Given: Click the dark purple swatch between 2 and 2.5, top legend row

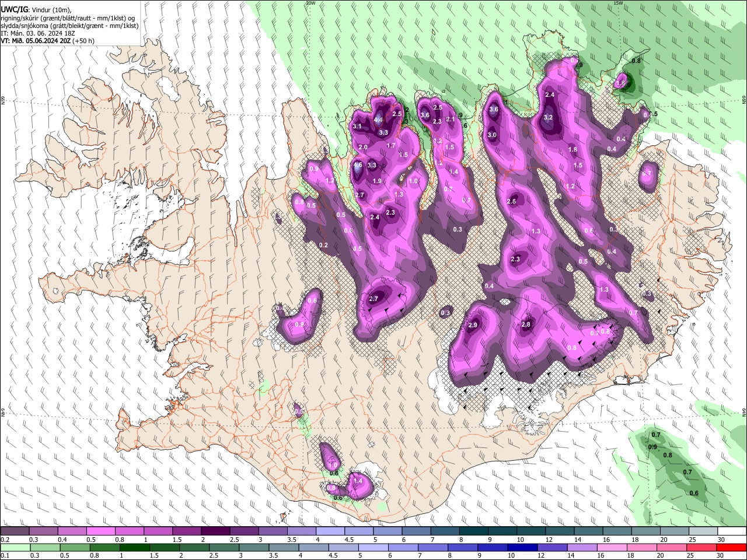Looking at the screenshot, I should [215, 531].
